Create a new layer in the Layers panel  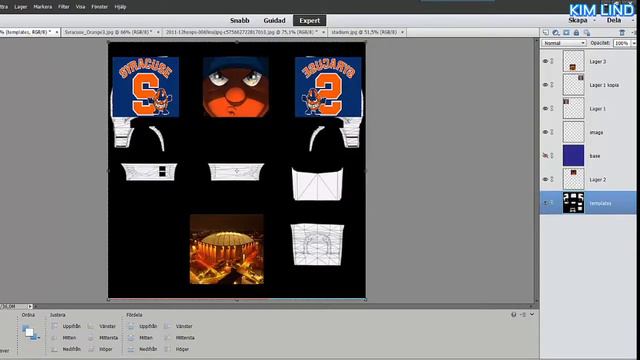[546, 32]
